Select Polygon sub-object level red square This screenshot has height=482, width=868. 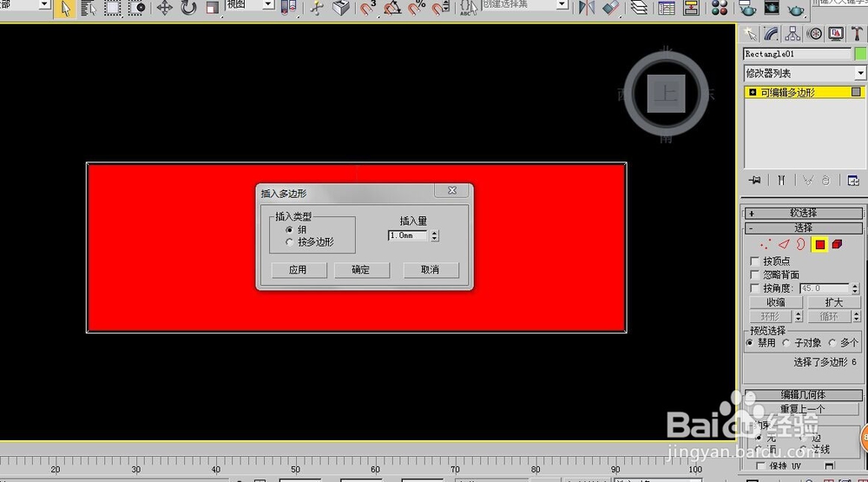coord(820,244)
